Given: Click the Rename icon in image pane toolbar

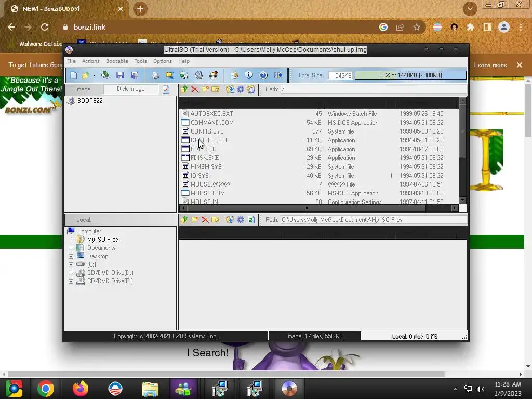Looking at the screenshot, I should (216, 89).
